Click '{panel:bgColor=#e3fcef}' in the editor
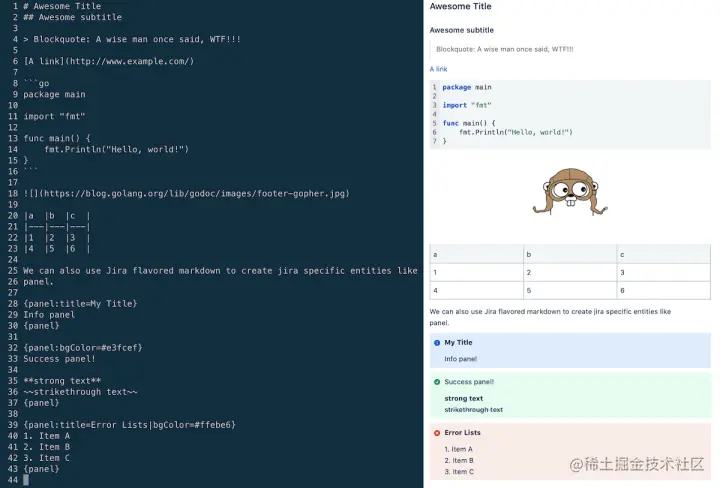The image size is (720, 488). 83,348
